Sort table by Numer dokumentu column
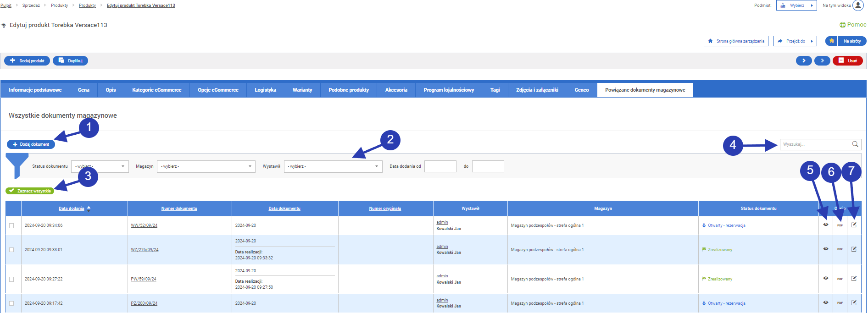Viewport: 868px width, 313px height. (179, 209)
